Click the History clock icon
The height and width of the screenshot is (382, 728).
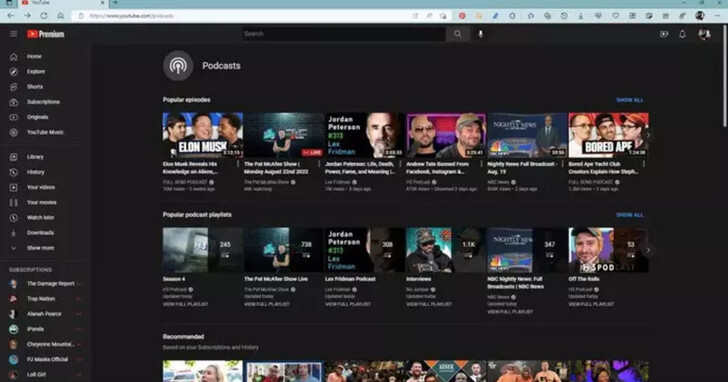pyautogui.click(x=13, y=172)
